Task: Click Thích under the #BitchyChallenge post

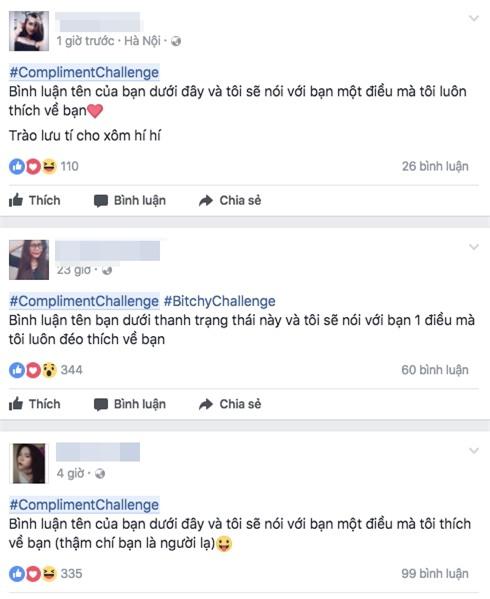Action: (x=34, y=404)
